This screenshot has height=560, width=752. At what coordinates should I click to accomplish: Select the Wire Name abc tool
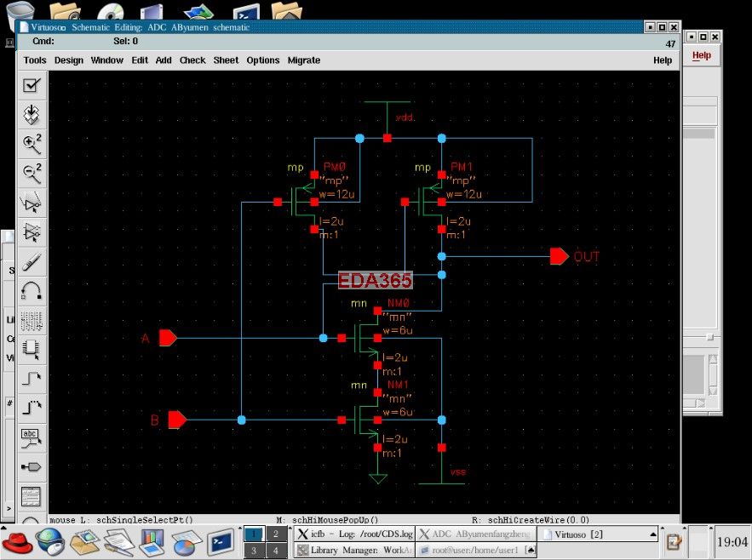pyautogui.click(x=32, y=437)
